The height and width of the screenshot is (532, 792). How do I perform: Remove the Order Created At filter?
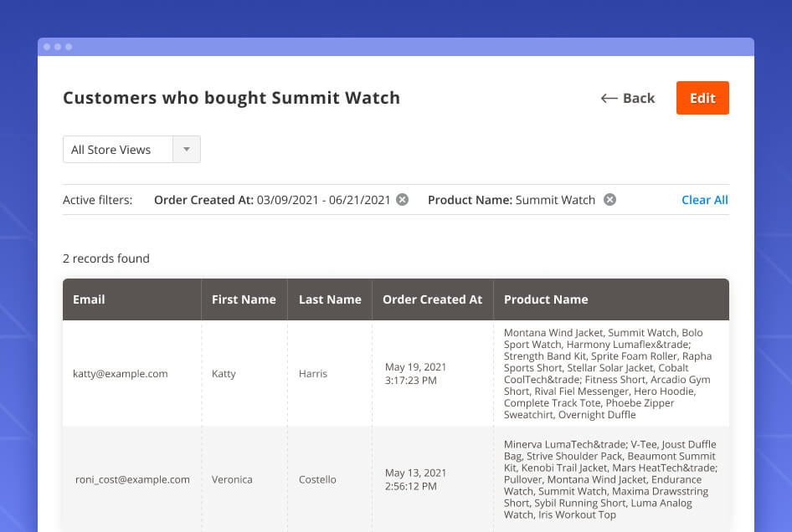[403, 200]
